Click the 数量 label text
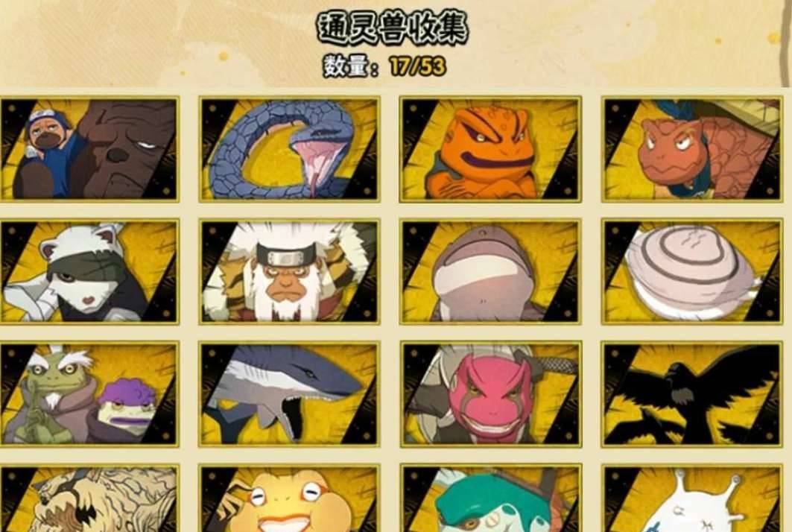The height and width of the screenshot is (532, 792). tap(344, 67)
